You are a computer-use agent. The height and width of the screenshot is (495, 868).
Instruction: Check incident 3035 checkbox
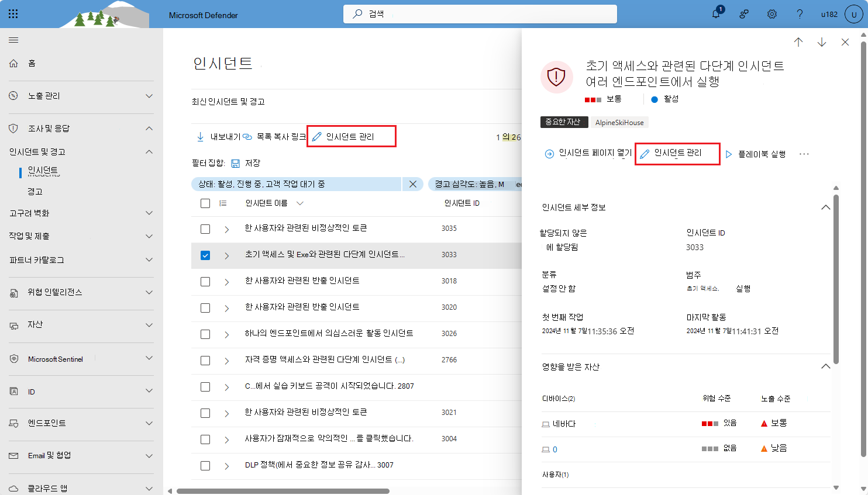205,229
